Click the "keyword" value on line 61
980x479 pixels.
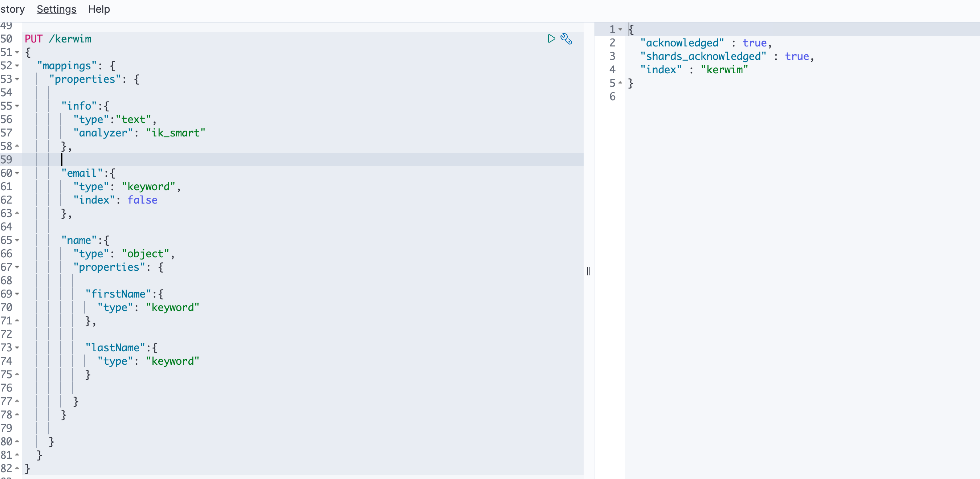[x=148, y=187]
